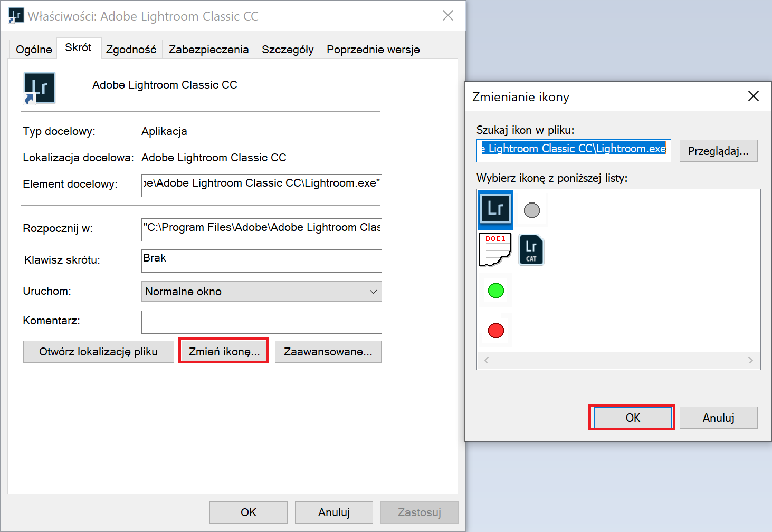
Task: Click the Szukaj ikon w pliku path field
Action: tap(574, 150)
